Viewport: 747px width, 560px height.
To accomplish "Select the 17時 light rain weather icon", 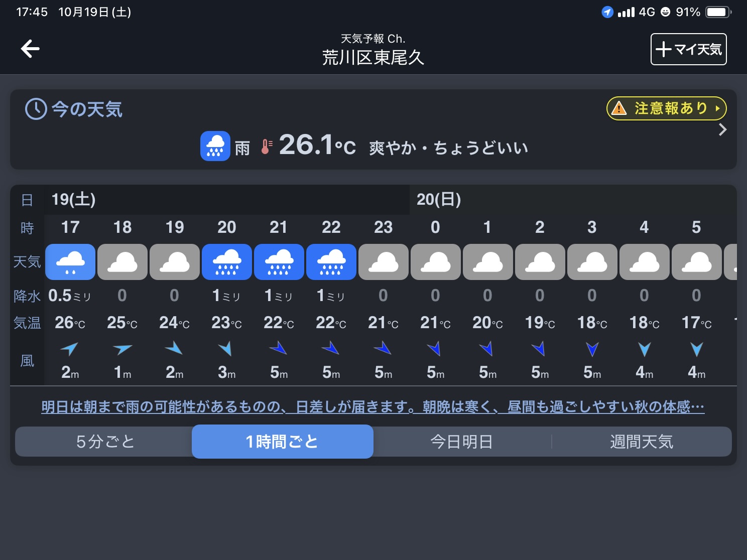I will pyautogui.click(x=70, y=262).
